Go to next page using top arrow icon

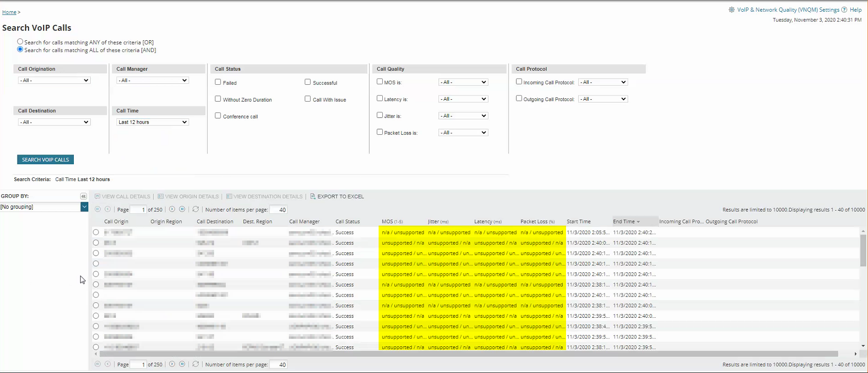(x=172, y=209)
